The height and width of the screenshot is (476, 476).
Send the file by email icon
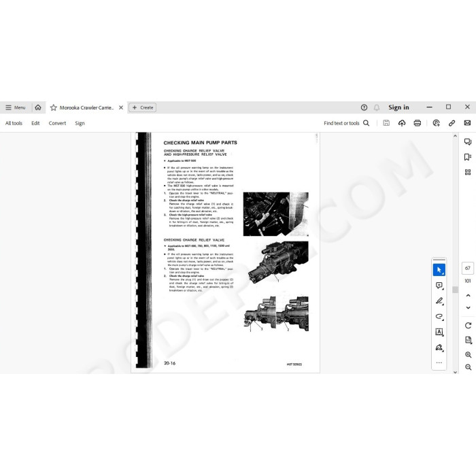(468, 123)
